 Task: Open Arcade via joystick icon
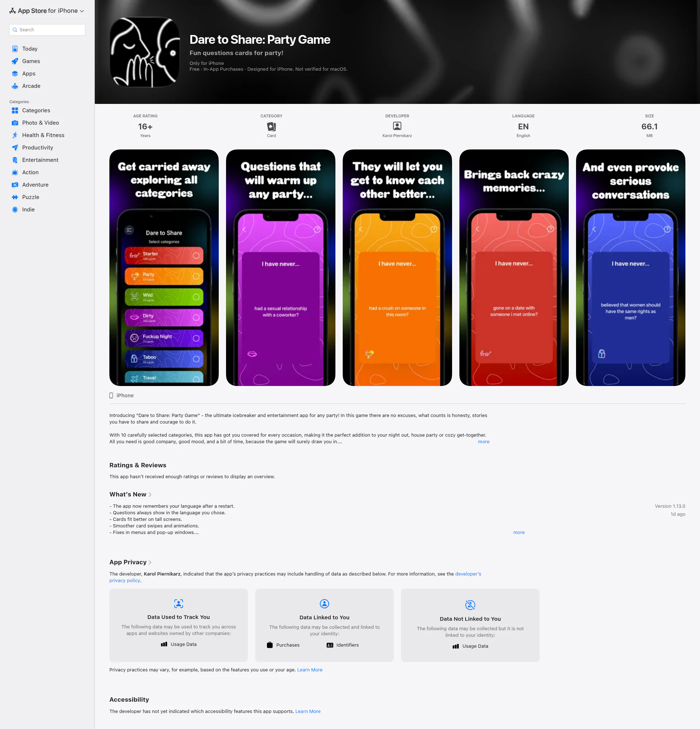click(15, 86)
